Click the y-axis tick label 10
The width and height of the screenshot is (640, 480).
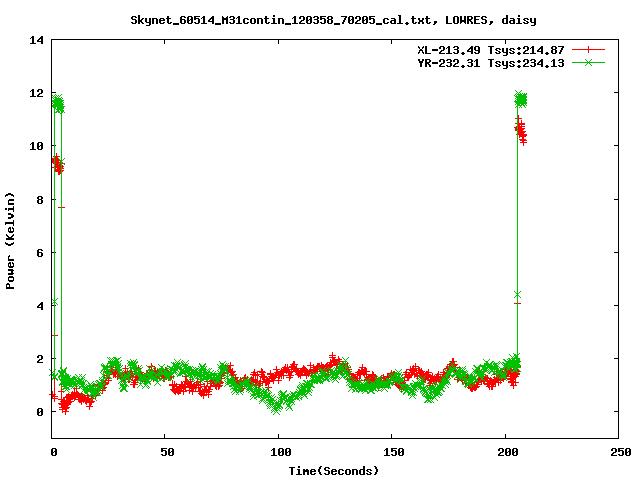[36, 146]
